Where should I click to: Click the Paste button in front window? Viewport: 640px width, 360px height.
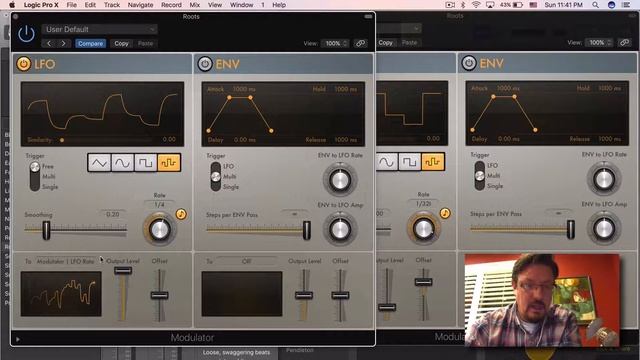[145, 43]
